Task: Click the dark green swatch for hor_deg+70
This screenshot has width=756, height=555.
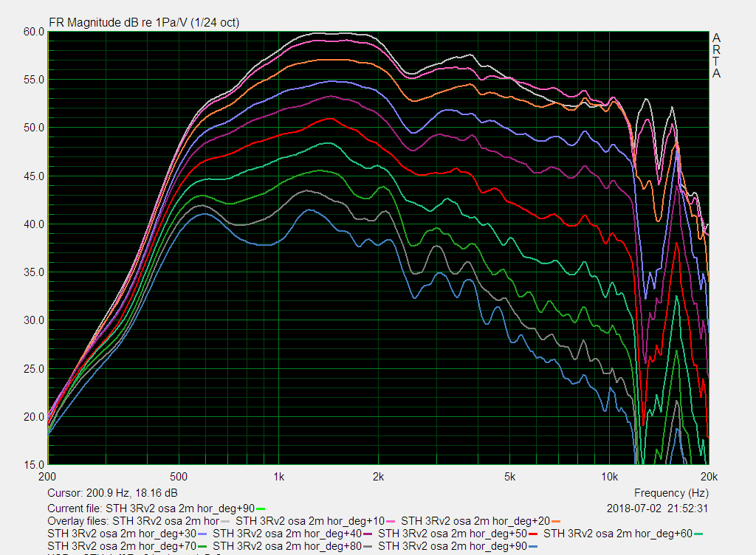Action: pos(202,546)
